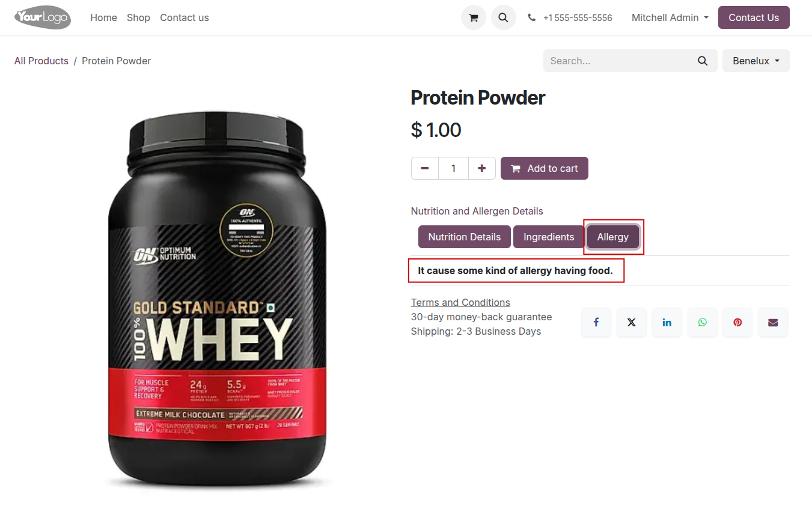The width and height of the screenshot is (812, 524).
Task: Switch to Ingredients tab
Action: pos(549,237)
